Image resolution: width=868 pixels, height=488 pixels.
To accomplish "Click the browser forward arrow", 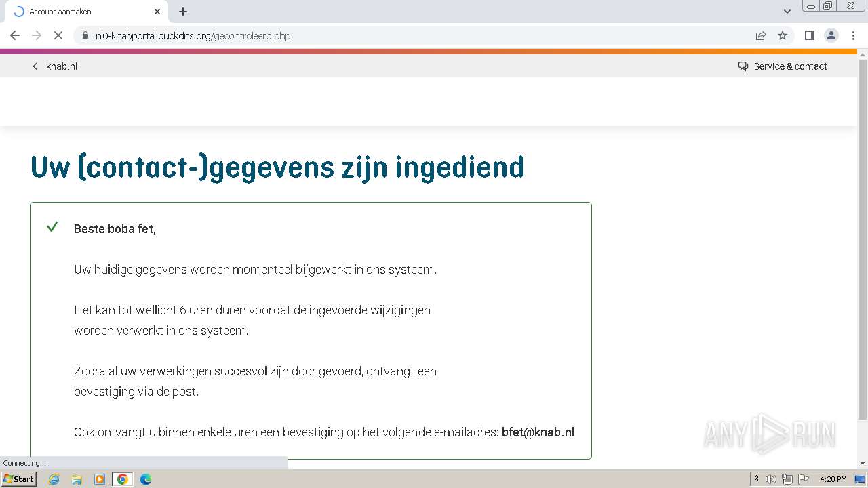I will pyautogui.click(x=37, y=35).
